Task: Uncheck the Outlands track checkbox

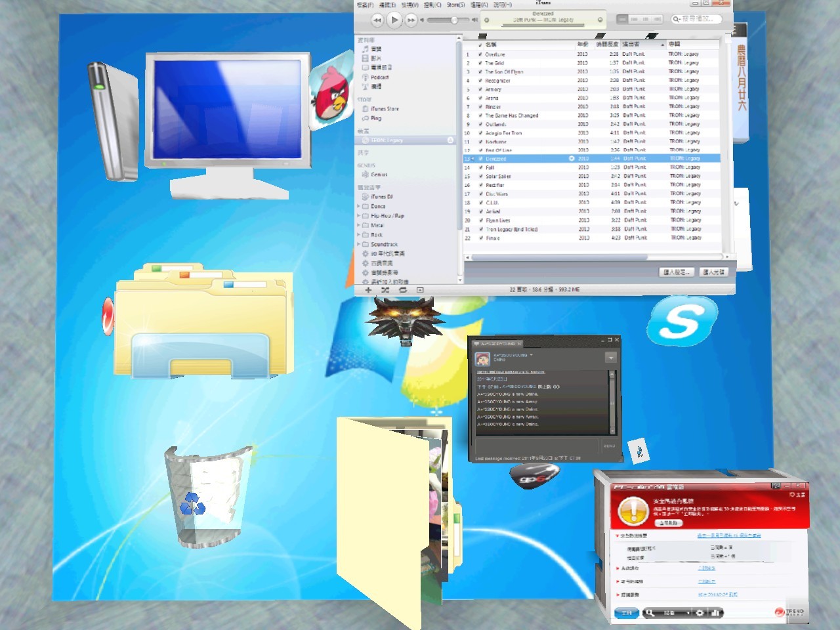Action: pyautogui.click(x=481, y=124)
